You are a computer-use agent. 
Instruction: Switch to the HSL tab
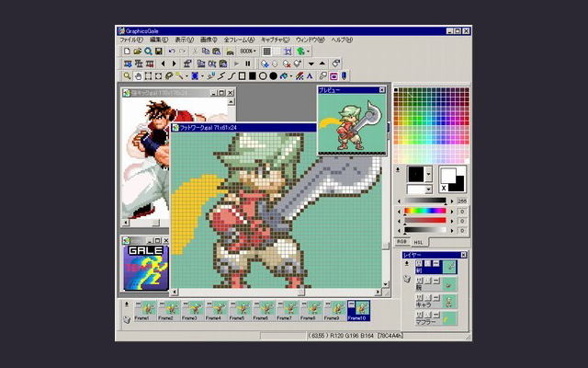click(x=419, y=242)
